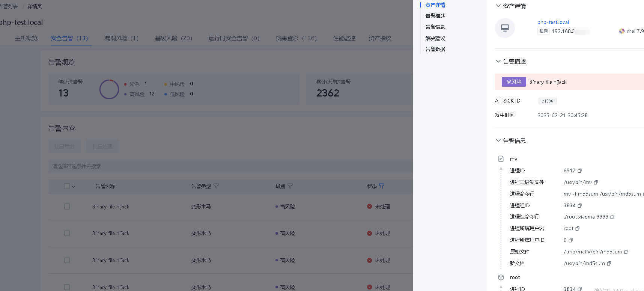Image resolution: width=644 pixels, height=291 pixels.
Task: Switch to the 漏洞风险 tab
Action: tap(121, 38)
